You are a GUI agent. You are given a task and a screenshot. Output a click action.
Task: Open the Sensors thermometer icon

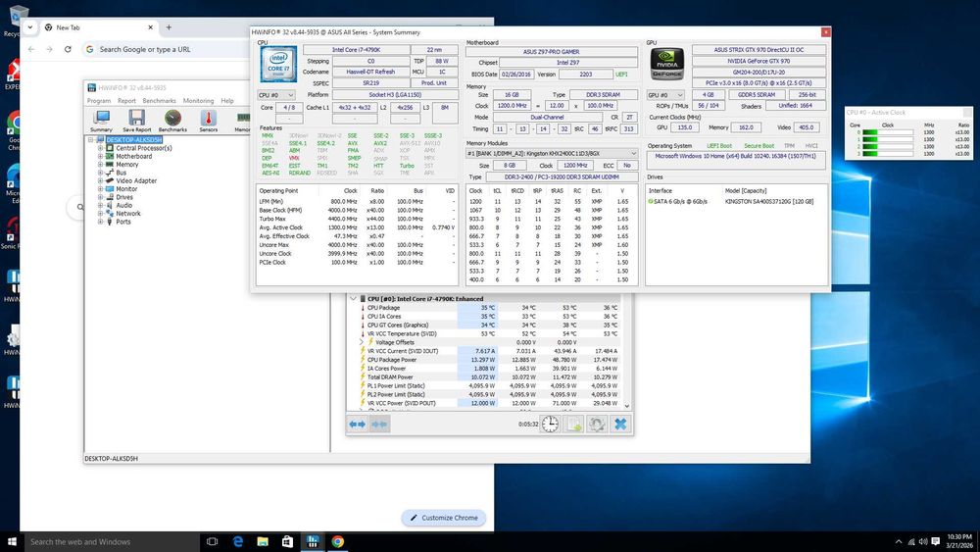(208, 120)
